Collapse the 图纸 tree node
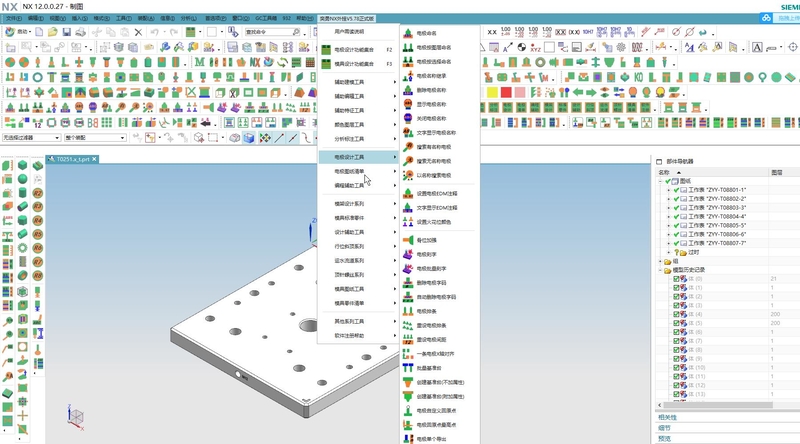 pyautogui.click(x=661, y=181)
